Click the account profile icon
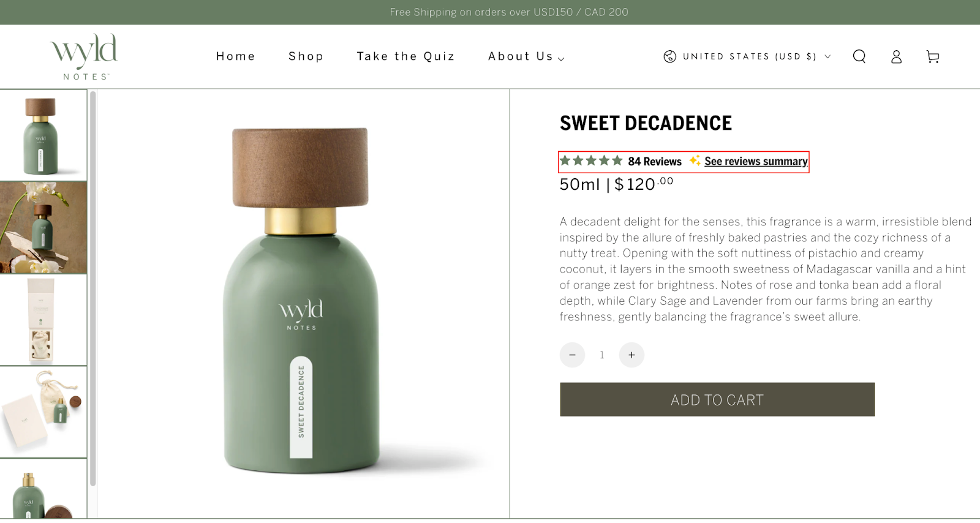 click(x=895, y=56)
